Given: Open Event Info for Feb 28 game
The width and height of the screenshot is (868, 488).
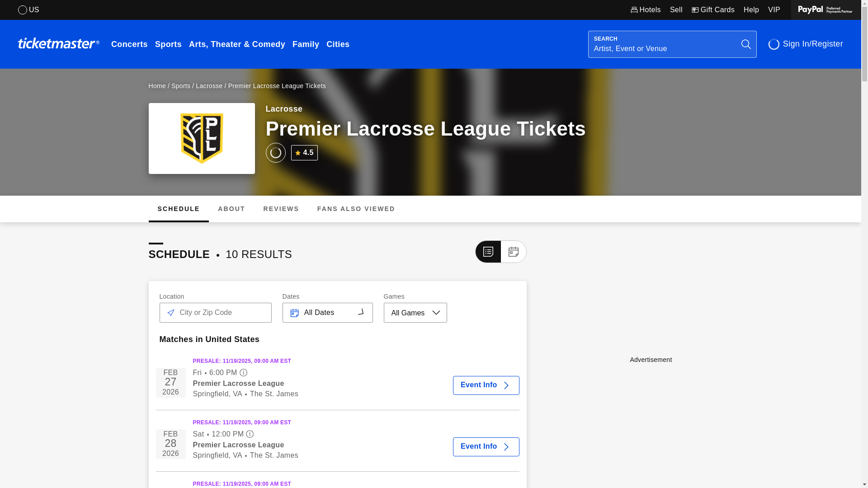Looking at the screenshot, I should [x=486, y=447].
